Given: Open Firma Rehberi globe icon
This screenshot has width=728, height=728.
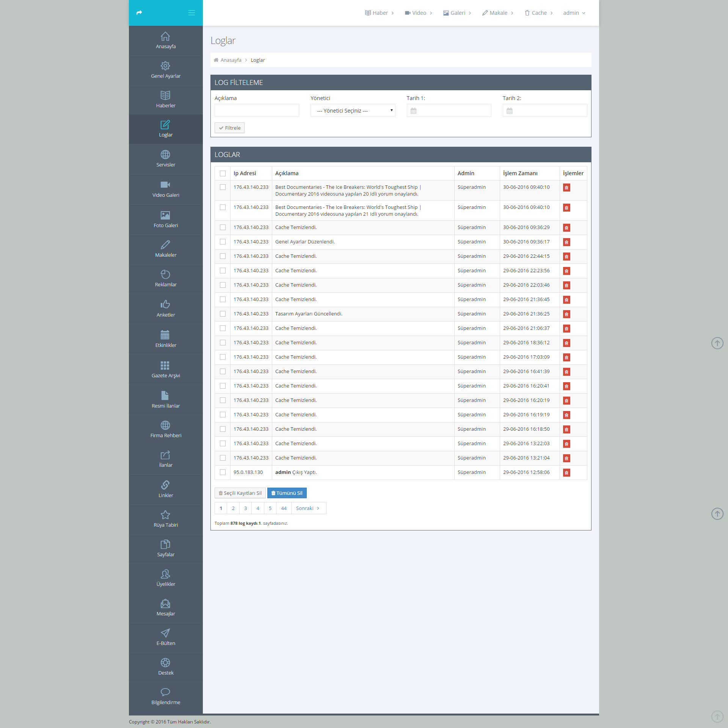Looking at the screenshot, I should [165, 425].
